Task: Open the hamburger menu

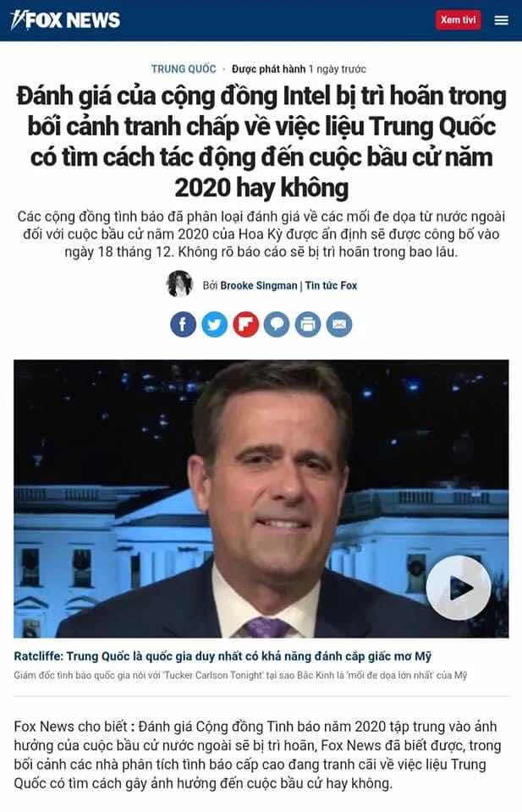Action: click(501, 20)
